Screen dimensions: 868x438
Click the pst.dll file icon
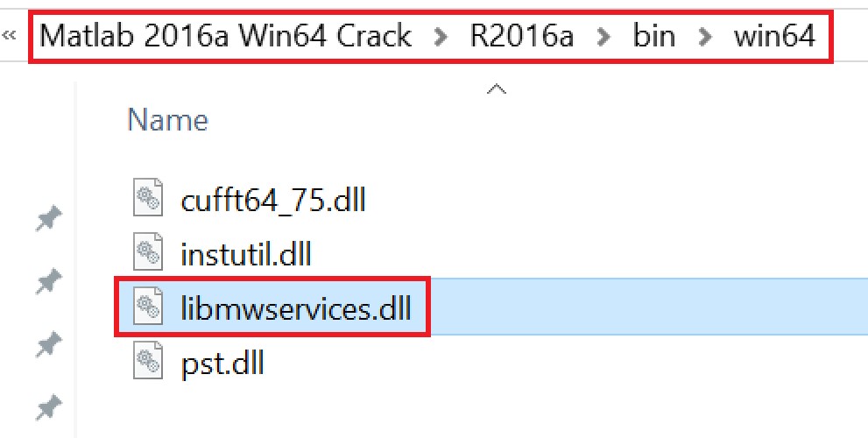[x=148, y=361]
